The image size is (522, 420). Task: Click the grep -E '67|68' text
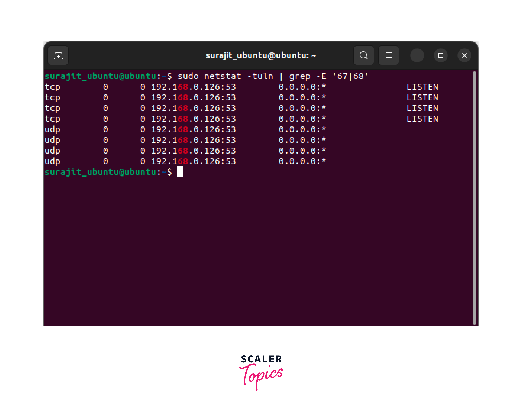(328, 76)
